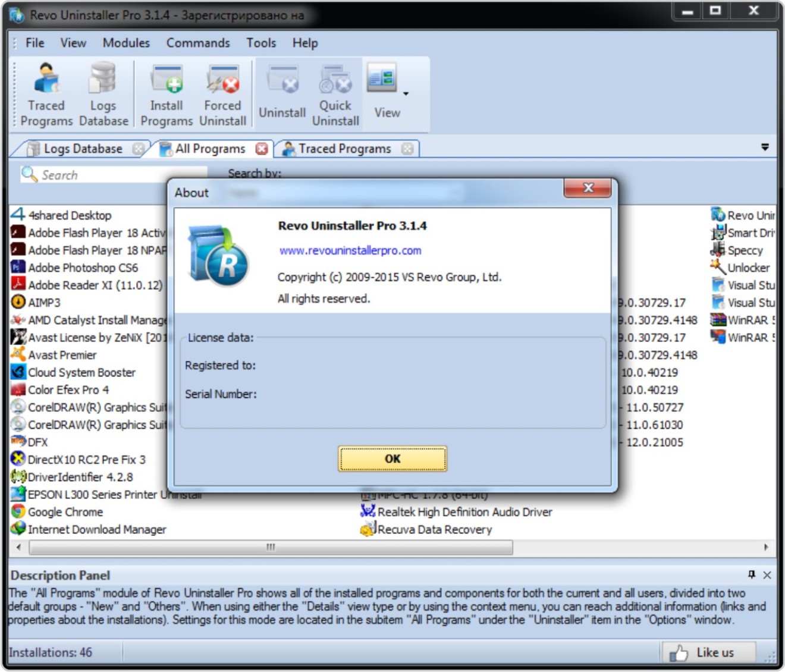
Task: Open the File menu
Action: tap(34, 43)
